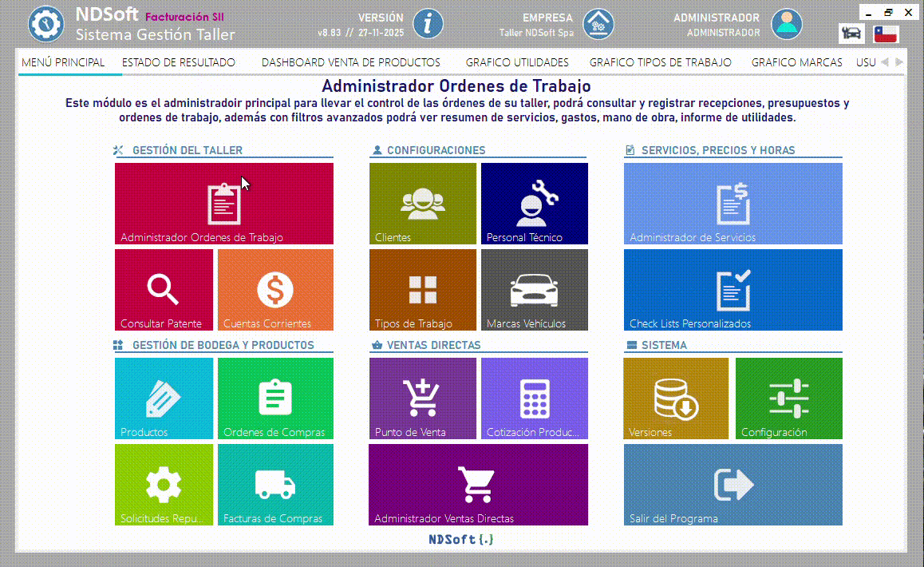
Task: Click the Chile flag icon
Action: (886, 34)
